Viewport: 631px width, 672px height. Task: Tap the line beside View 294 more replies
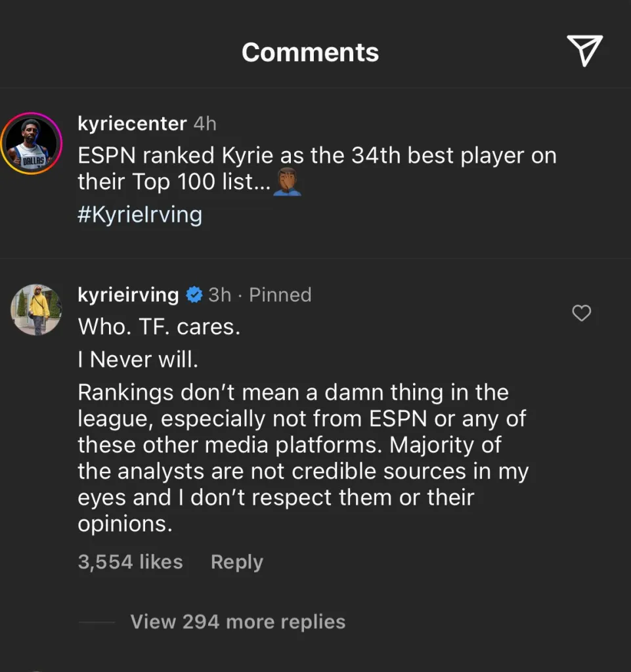(97, 621)
